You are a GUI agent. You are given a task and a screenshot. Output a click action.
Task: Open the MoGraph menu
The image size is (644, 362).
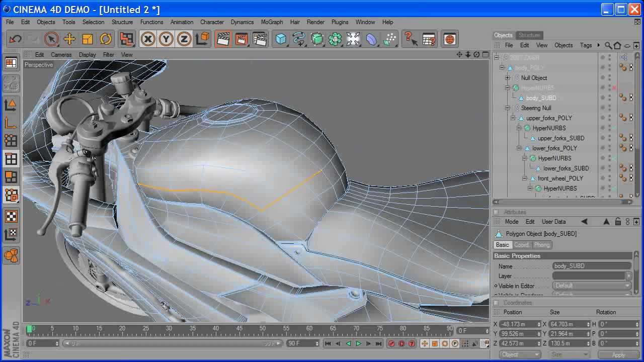[x=272, y=22]
